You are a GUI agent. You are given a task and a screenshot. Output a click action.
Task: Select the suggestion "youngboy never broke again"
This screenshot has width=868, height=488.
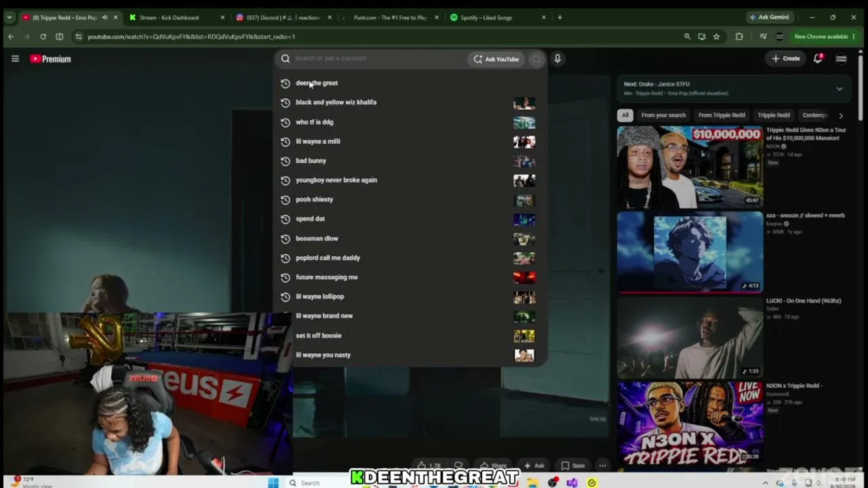[336, 180]
